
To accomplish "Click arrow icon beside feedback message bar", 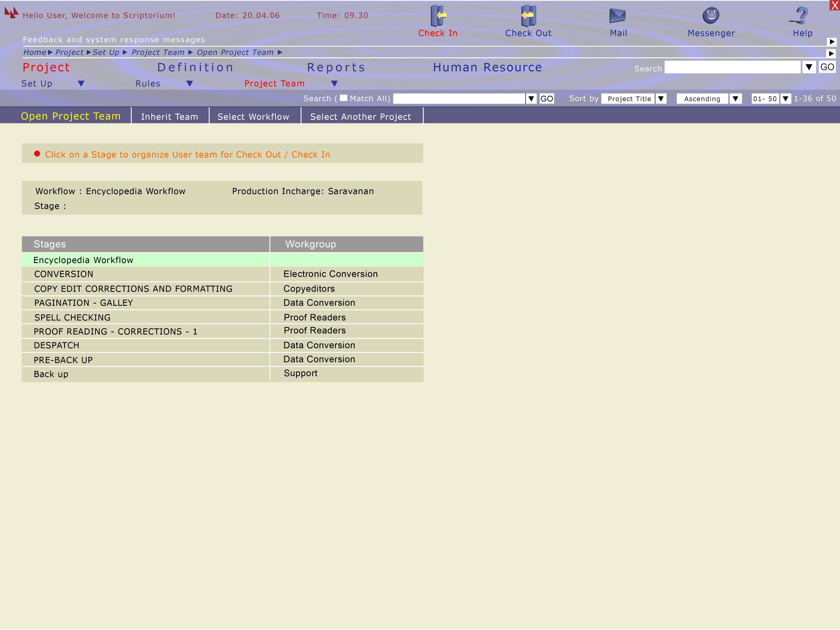I will 831,42.
